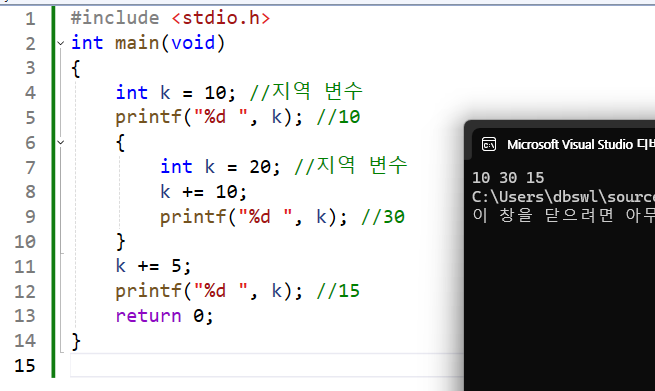Screen dimensions: 655x391
Task: Click line number 4 in the gutter
Action: pyautogui.click(x=30, y=93)
